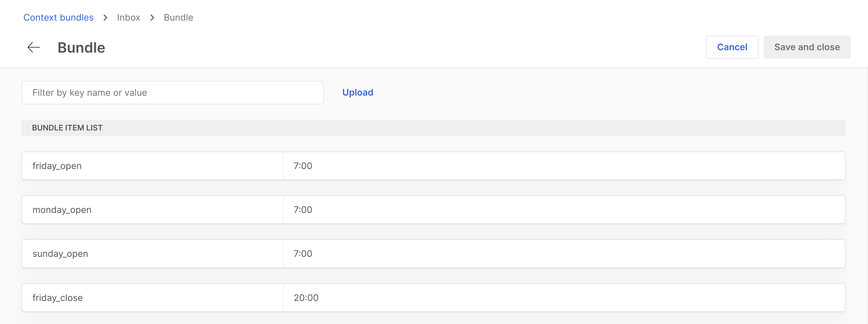
Task: Click the Bundle page title
Action: click(81, 48)
